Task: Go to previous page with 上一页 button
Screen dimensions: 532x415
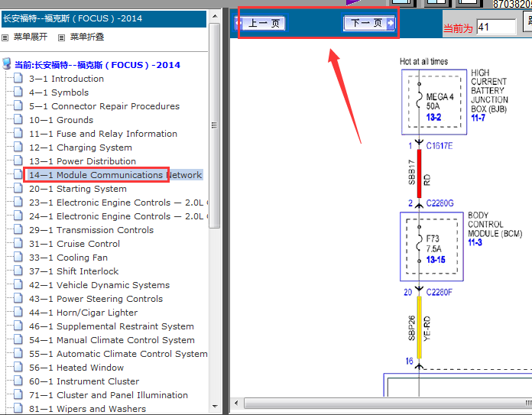Action: 260,23
